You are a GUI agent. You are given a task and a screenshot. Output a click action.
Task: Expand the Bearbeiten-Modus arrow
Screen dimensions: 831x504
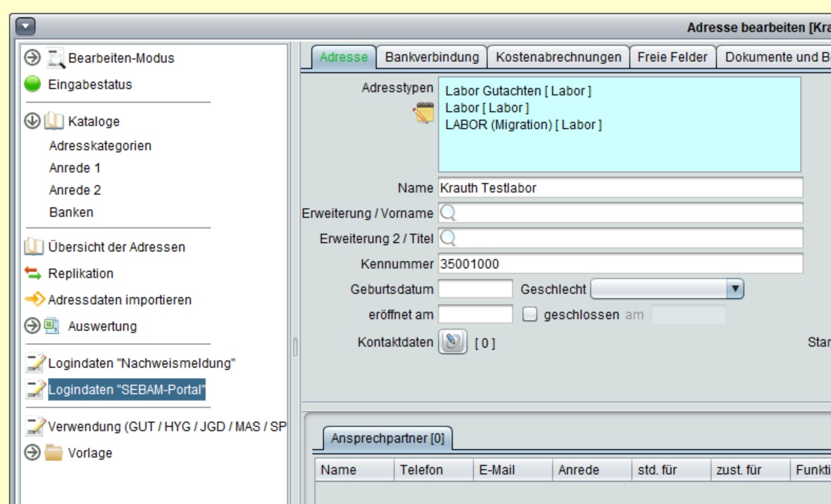(x=32, y=58)
